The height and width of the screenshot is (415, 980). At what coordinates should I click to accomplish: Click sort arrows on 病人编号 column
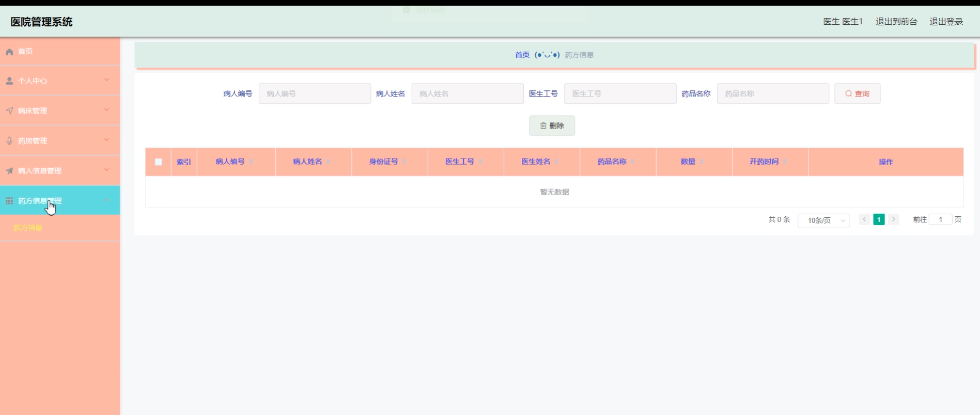coord(251,162)
